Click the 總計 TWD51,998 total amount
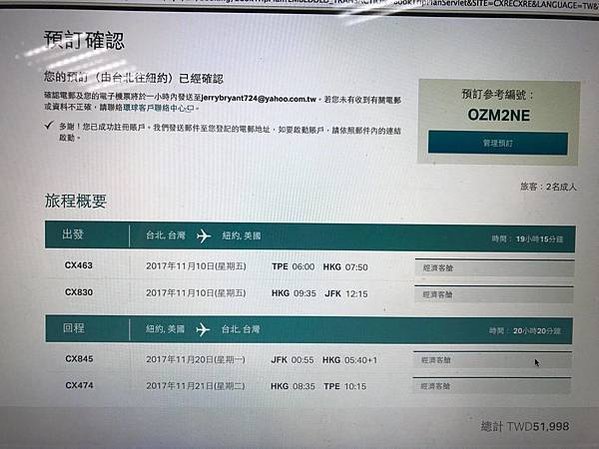Viewport: 599px width, 449px height. pos(525,426)
